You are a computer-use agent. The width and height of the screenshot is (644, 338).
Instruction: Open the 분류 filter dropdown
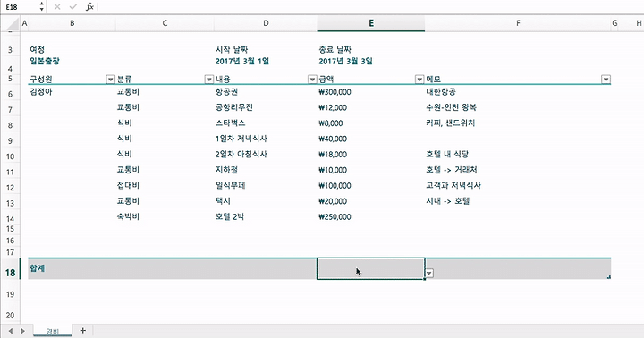pos(209,80)
